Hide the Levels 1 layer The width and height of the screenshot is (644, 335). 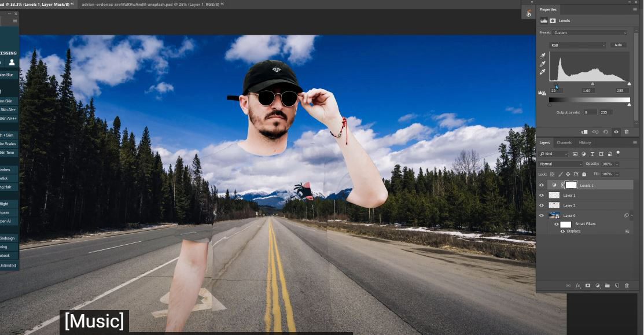pyautogui.click(x=542, y=186)
